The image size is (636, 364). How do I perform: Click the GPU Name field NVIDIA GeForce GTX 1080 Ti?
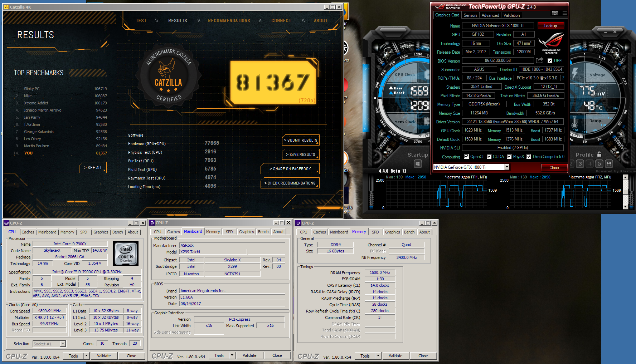[x=498, y=26]
